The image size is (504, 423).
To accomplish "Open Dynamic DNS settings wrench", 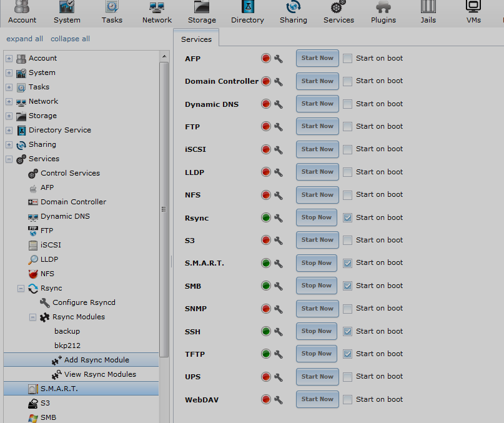I will tap(279, 104).
